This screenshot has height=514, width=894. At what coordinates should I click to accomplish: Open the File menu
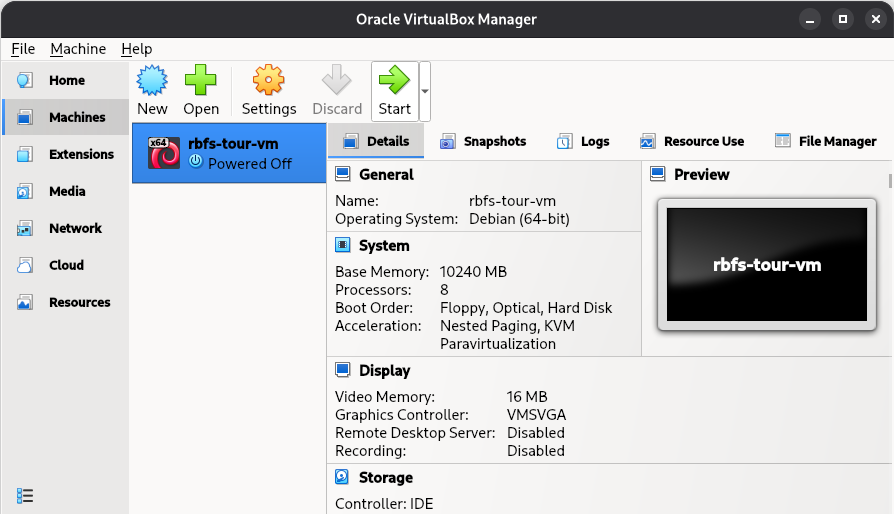[23, 49]
